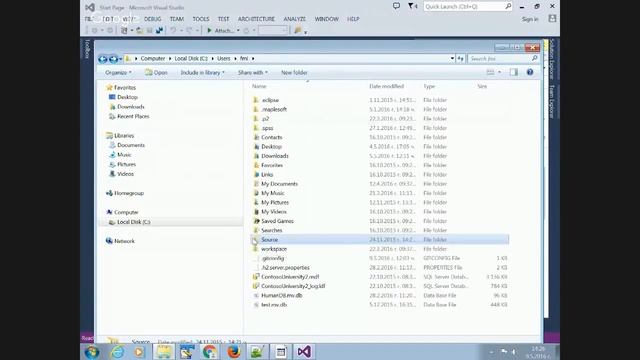Click the change view icon

[x=490, y=72]
